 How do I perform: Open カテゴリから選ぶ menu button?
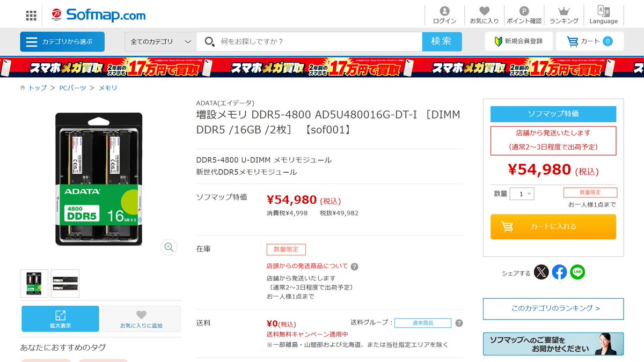pyautogui.click(x=62, y=41)
